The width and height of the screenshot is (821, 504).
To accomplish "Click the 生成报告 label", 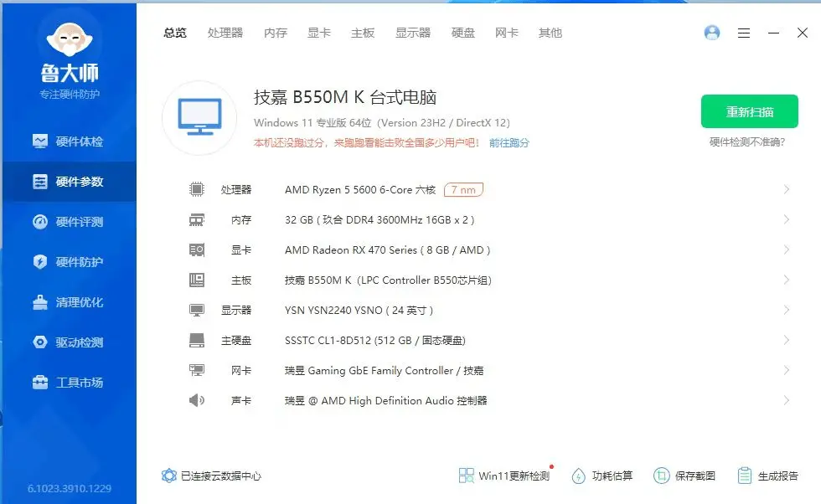I will 778,476.
